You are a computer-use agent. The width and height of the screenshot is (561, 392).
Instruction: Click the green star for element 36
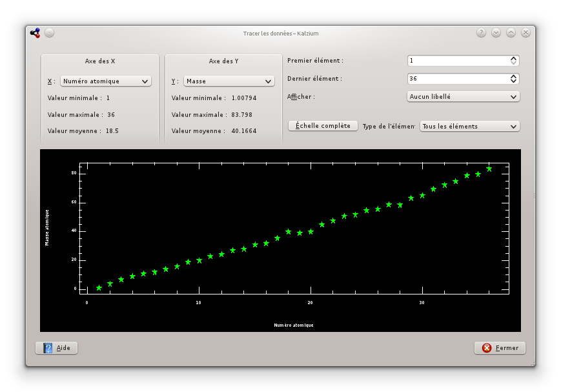click(489, 169)
